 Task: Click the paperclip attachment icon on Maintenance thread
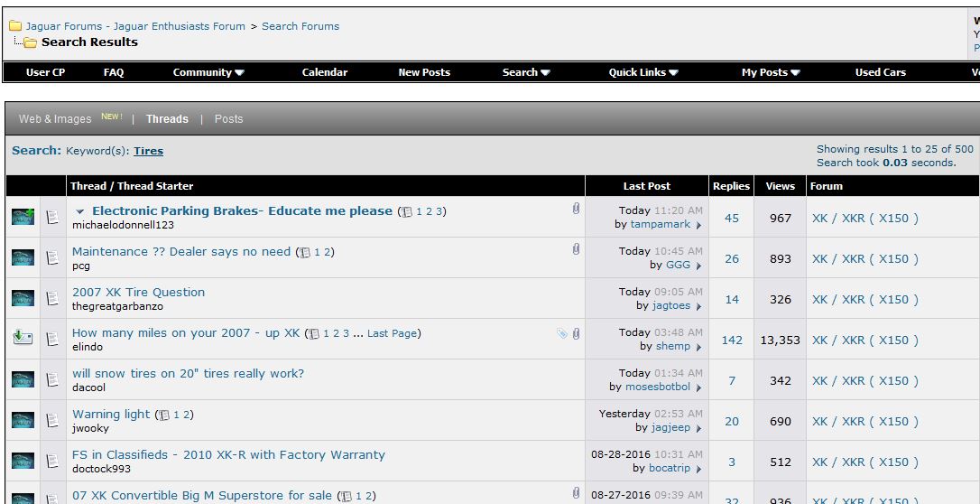tap(576, 249)
